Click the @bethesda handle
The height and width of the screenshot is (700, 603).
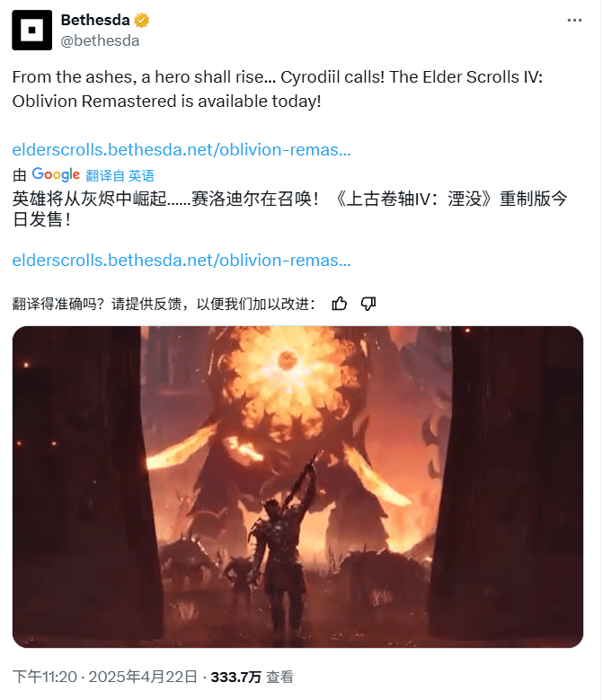[x=100, y=40]
